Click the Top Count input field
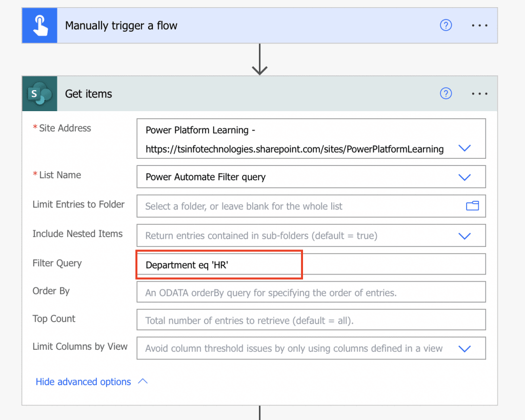The width and height of the screenshot is (525, 420). pos(311,320)
